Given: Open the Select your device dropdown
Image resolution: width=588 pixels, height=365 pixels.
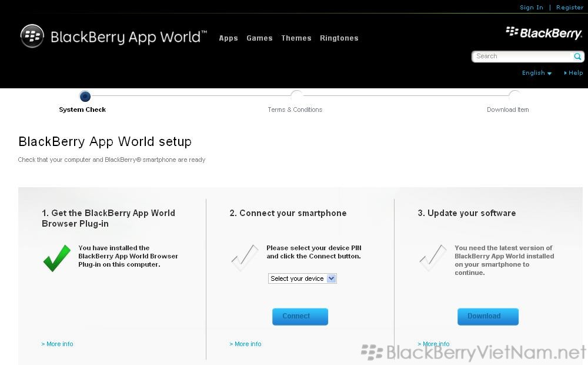Looking at the screenshot, I should (302, 278).
